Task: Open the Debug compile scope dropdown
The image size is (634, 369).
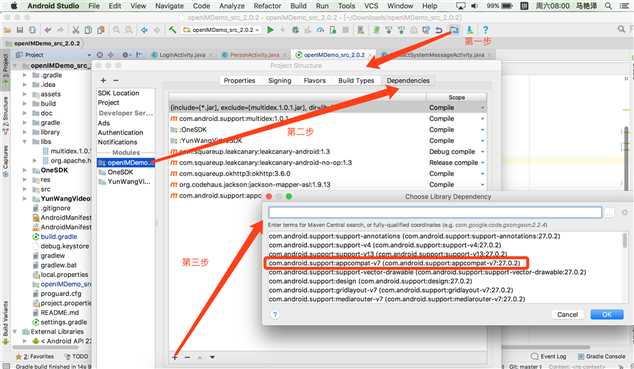Action: click(482, 152)
